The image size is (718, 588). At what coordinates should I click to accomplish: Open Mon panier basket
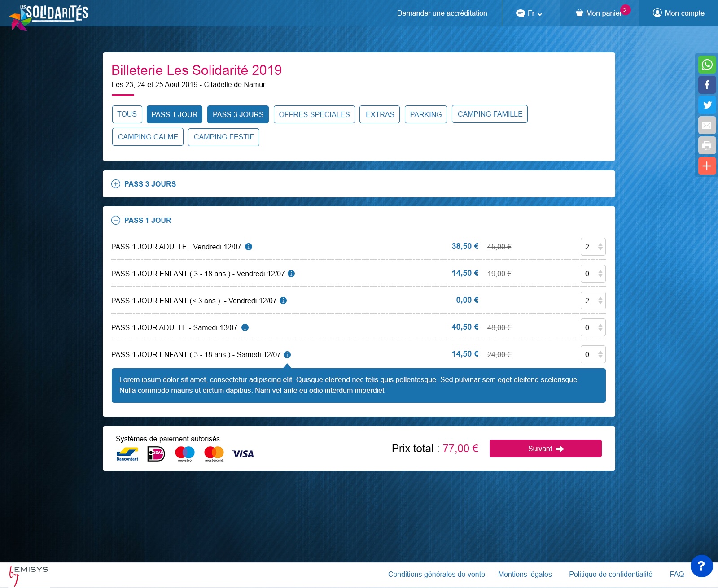coord(599,13)
